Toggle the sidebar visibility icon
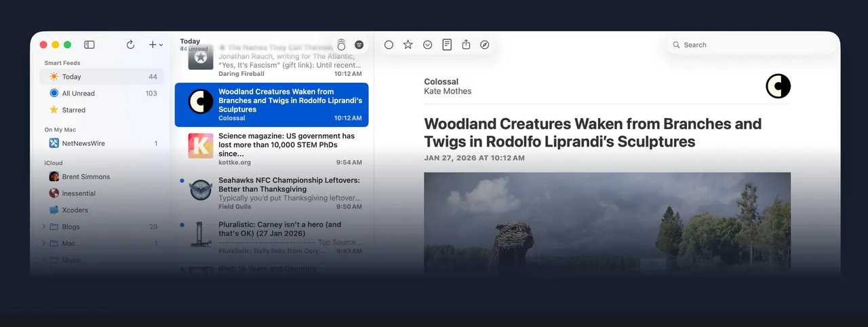The image size is (868, 327). pos(90,45)
